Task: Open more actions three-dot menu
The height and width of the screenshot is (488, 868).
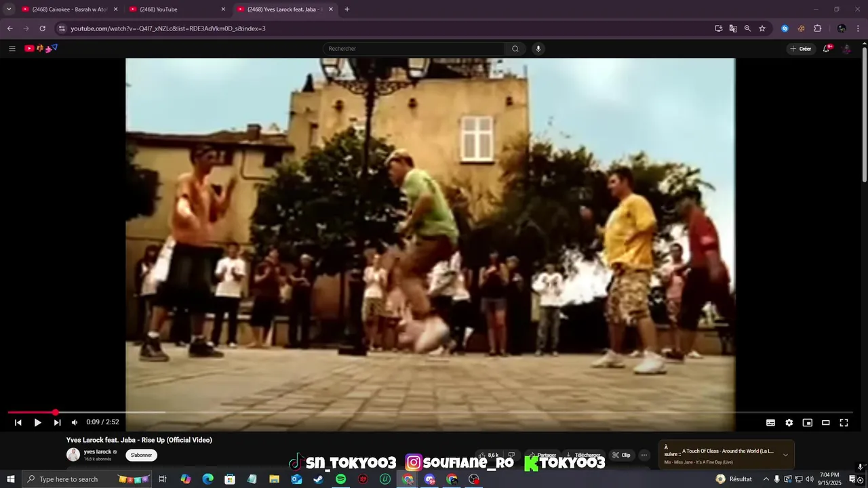Action: click(x=644, y=455)
